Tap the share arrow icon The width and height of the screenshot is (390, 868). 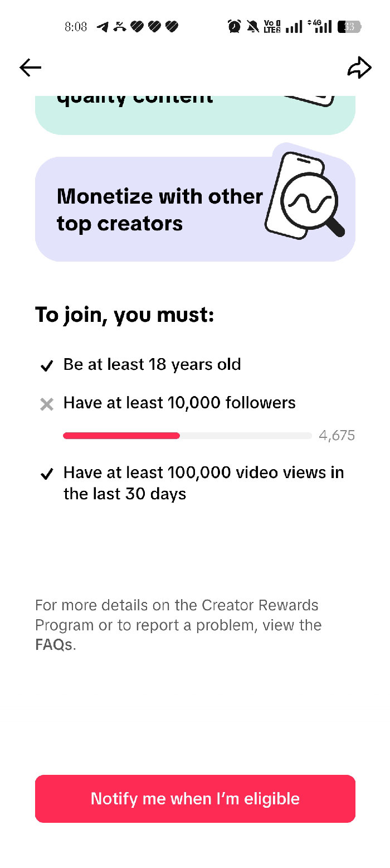point(359,67)
